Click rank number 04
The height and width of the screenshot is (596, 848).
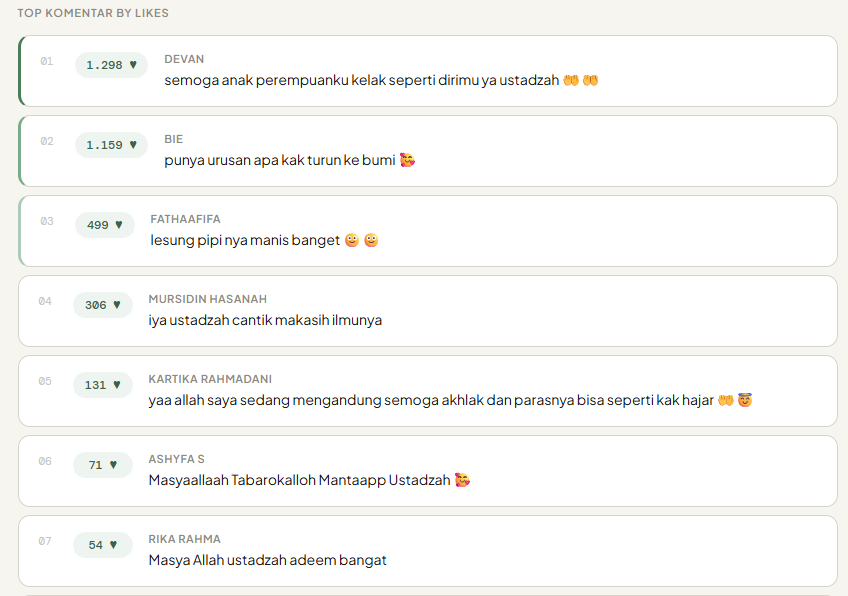tap(45, 301)
